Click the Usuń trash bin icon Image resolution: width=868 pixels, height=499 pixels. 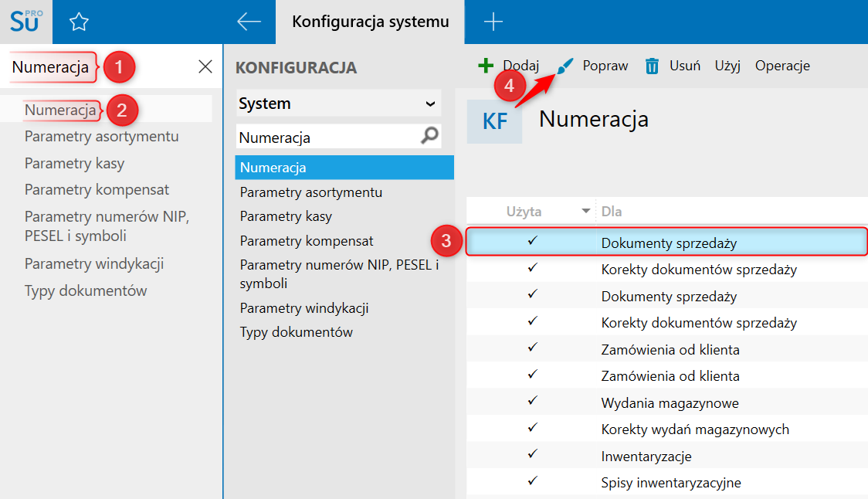tap(652, 66)
